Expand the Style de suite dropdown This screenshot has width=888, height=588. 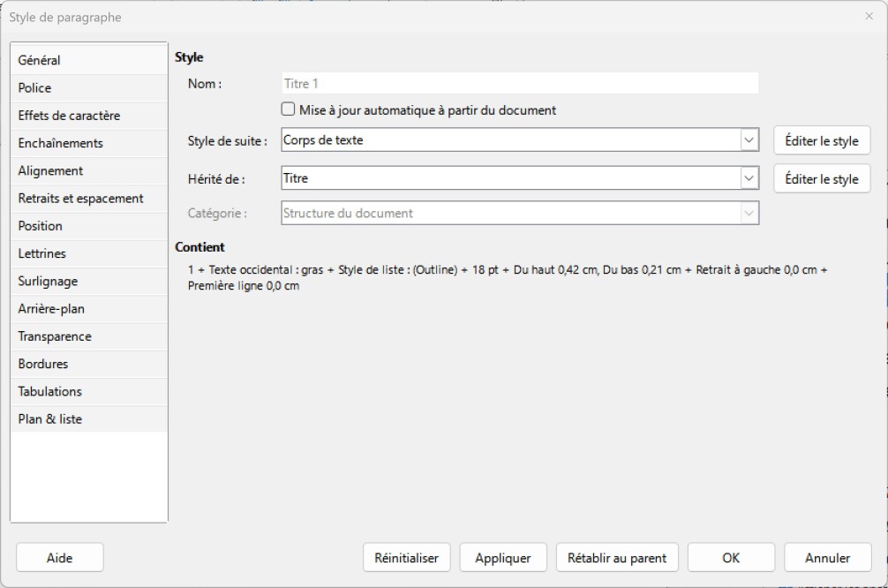(x=749, y=140)
